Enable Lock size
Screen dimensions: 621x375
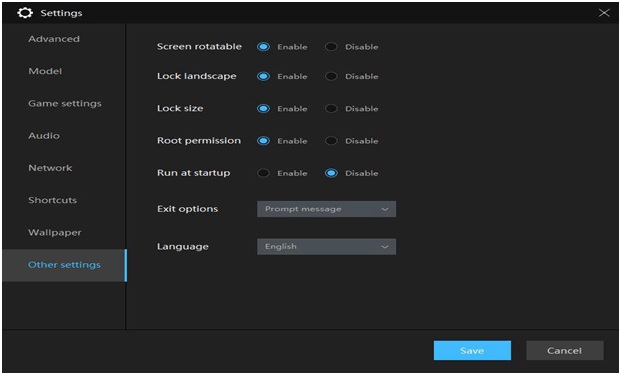263,109
